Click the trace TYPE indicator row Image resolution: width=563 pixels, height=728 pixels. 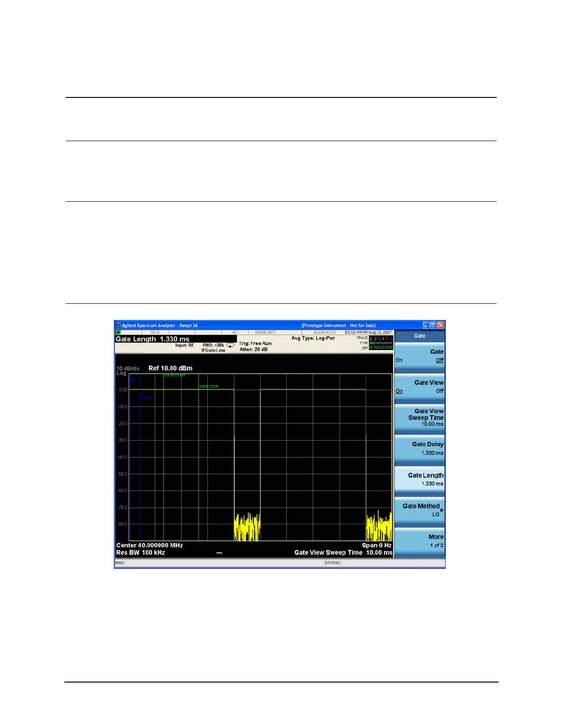tap(381, 343)
